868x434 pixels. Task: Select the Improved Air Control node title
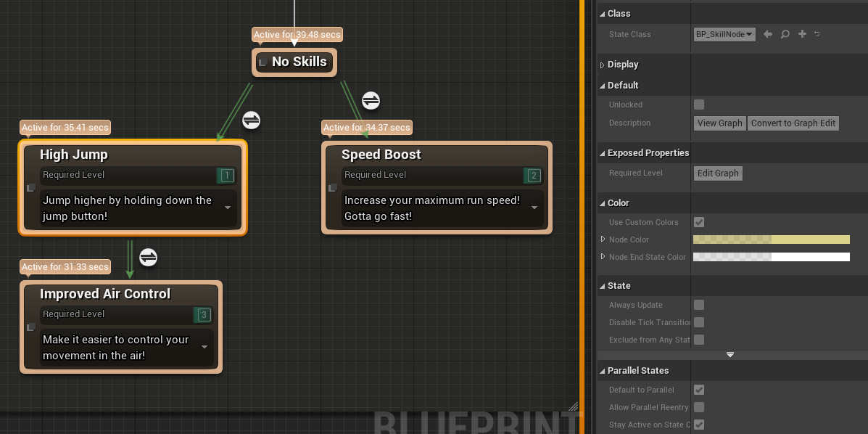coord(105,294)
